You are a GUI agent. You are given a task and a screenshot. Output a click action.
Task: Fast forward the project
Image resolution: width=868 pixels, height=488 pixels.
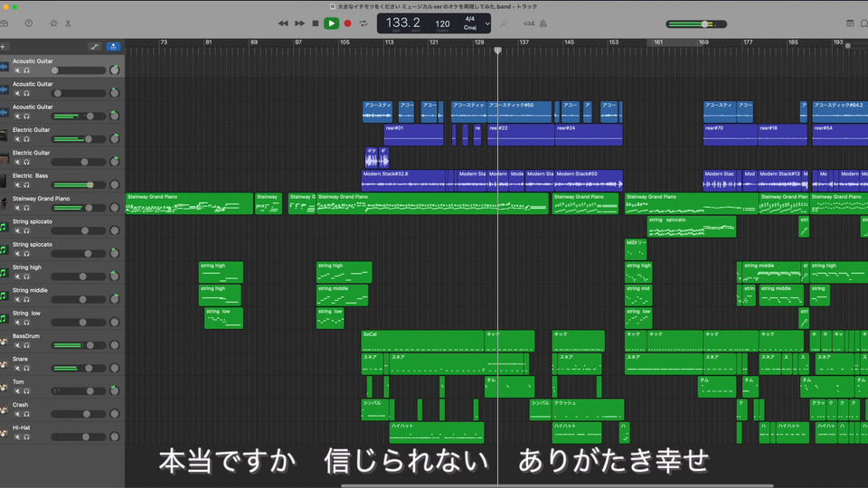[x=299, y=23]
